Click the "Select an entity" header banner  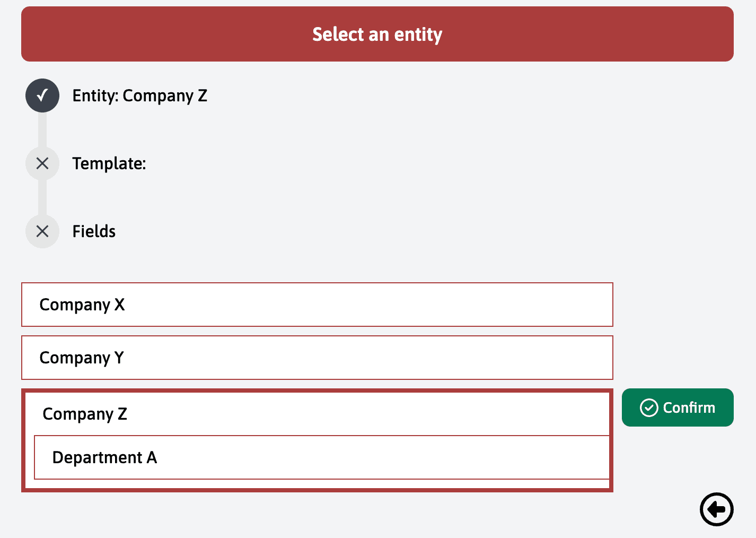tap(377, 34)
